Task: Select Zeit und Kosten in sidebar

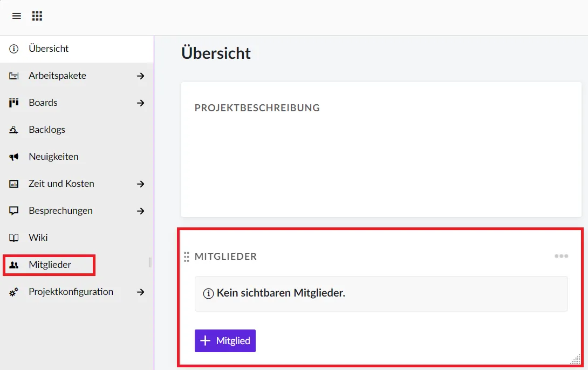Action: pos(61,184)
